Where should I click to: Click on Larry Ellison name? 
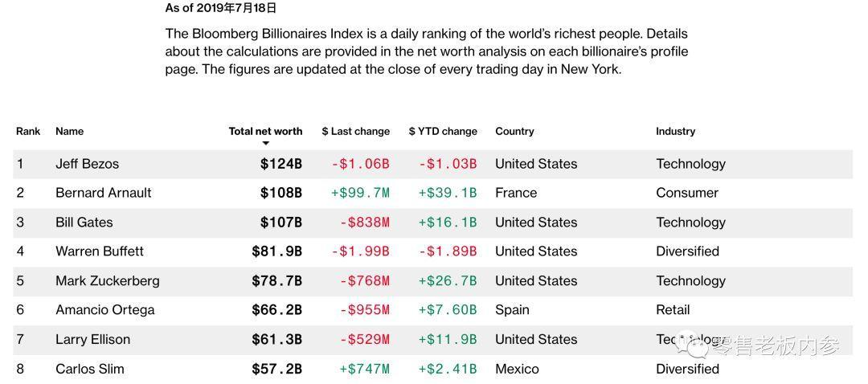[92, 340]
